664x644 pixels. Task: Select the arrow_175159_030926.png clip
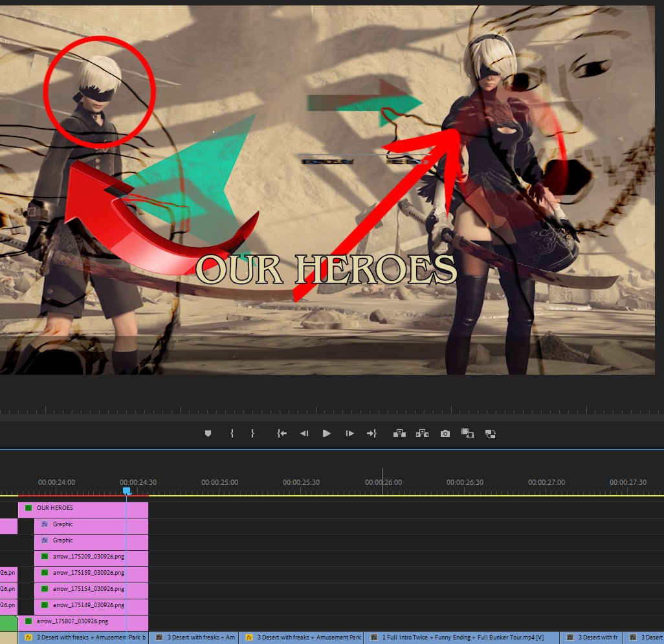tap(91, 575)
